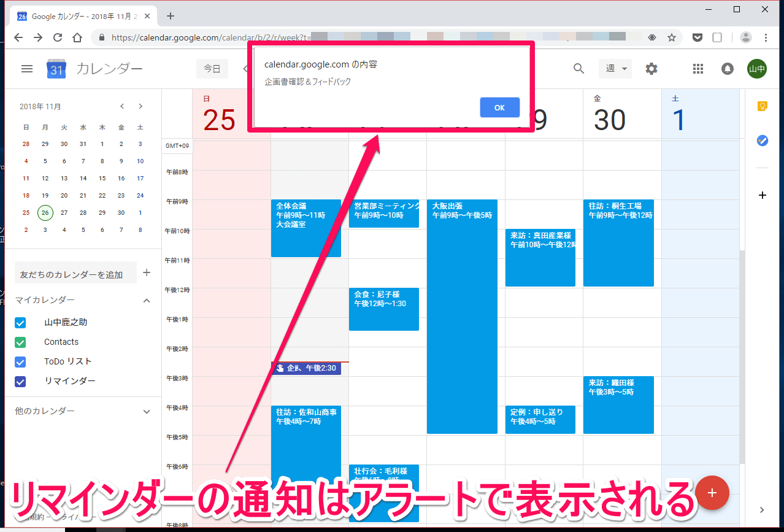Open the Google apps grid
784x532 pixels.
click(x=698, y=69)
